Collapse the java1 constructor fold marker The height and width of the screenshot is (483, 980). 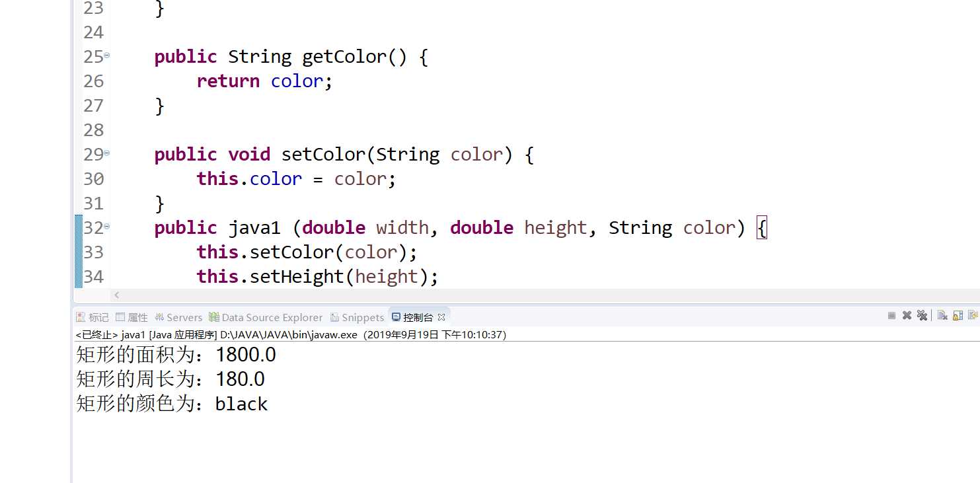[x=106, y=227]
